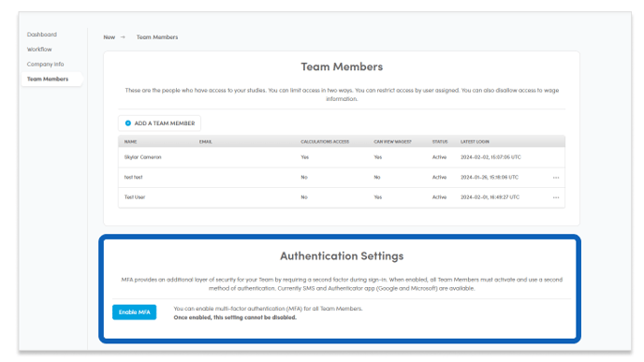The image size is (644, 362).
Task: Click Active status in the Test User row
Action: point(439,197)
